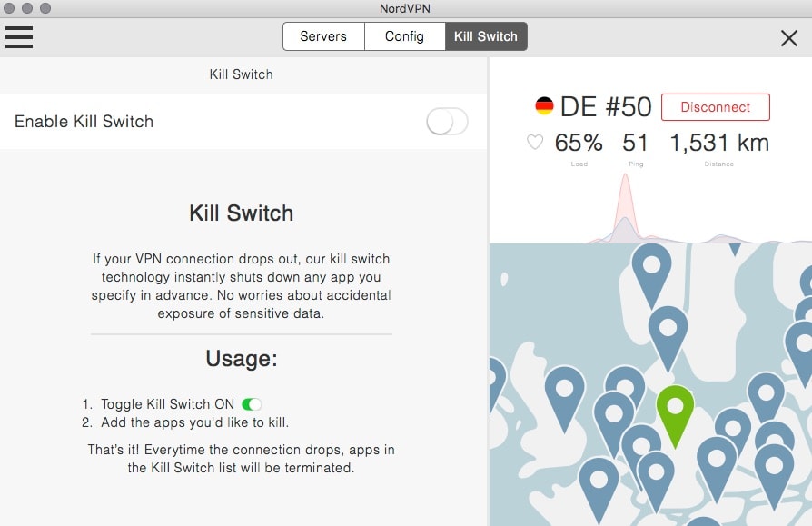Select the Kill Switch tab

486,36
